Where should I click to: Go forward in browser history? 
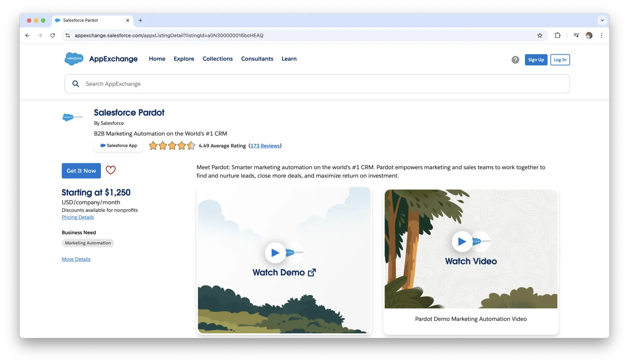click(x=40, y=35)
